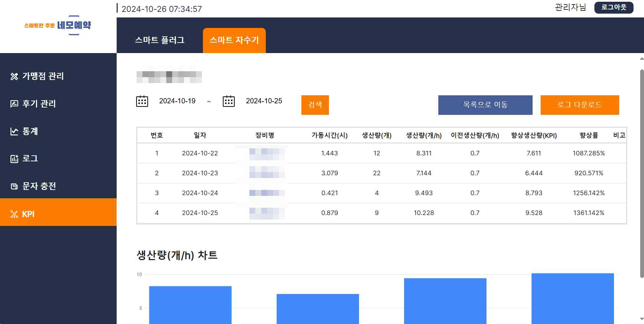644x324 pixels.
Task: Click the 생산량(개) column header
Action: pyautogui.click(x=377, y=135)
